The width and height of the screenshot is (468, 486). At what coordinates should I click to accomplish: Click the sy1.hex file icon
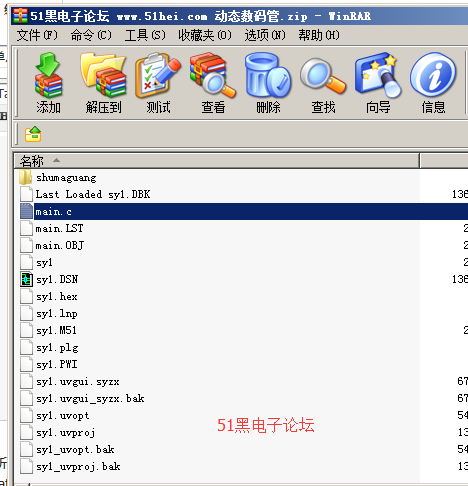click(x=26, y=296)
